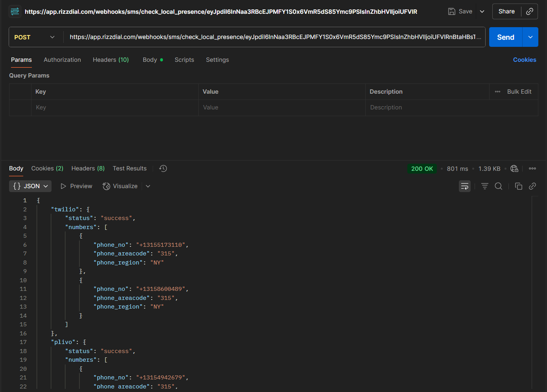Open the request Headers (10) tab
The image size is (547, 392).
coord(111,60)
